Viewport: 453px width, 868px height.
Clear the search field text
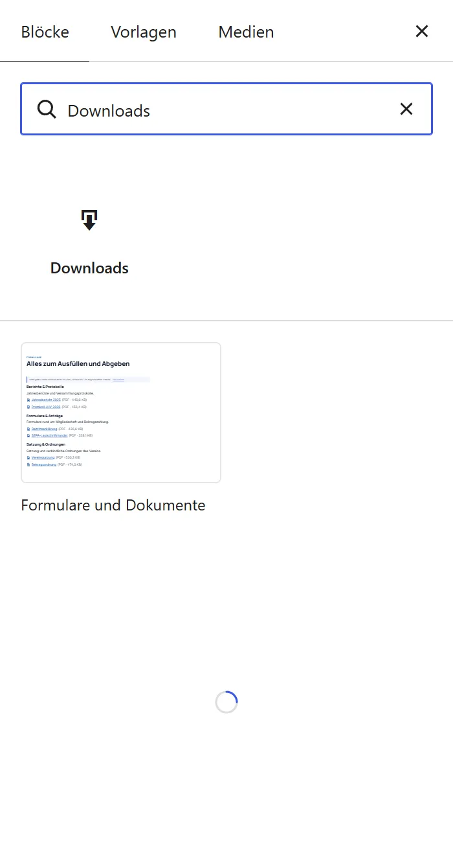coord(406,109)
